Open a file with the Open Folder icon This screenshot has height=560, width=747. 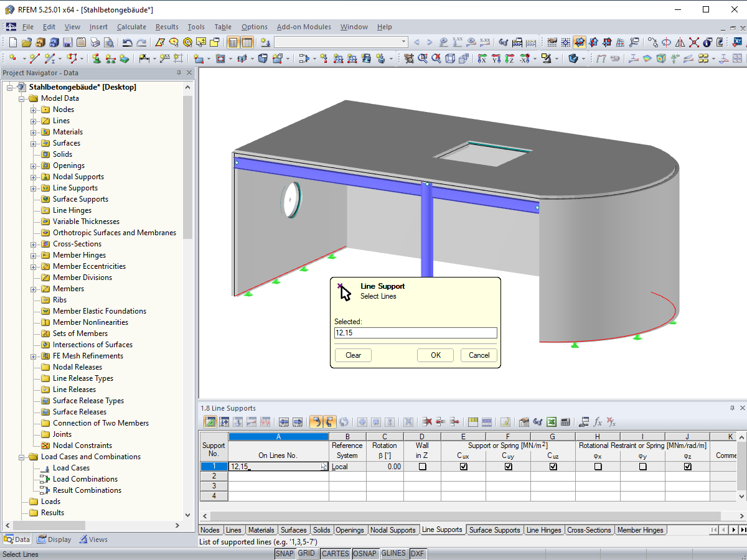coord(27,42)
